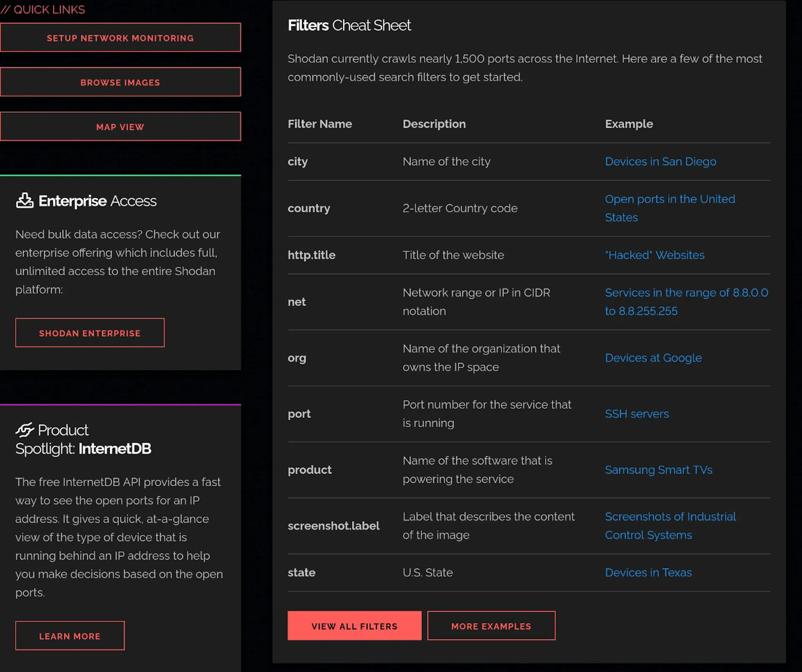Click the 'product' filter name
This screenshot has width=802, height=672.
tap(310, 470)
